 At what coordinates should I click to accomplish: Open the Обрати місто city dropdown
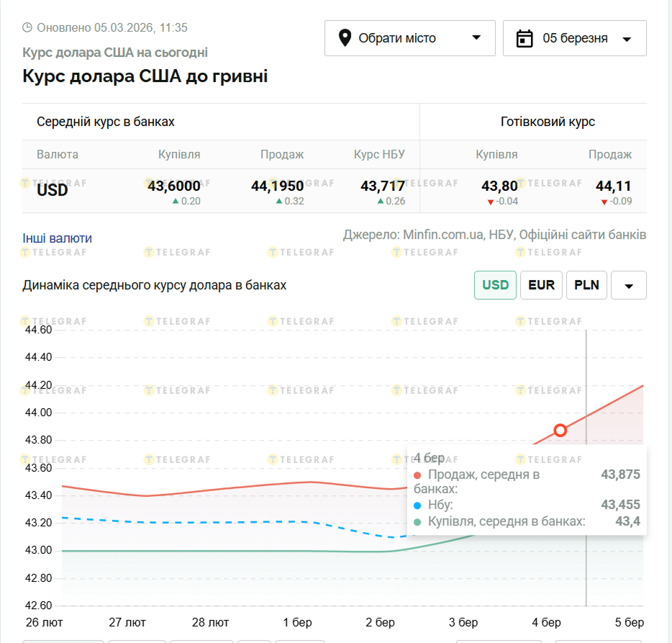pos(410,38)
